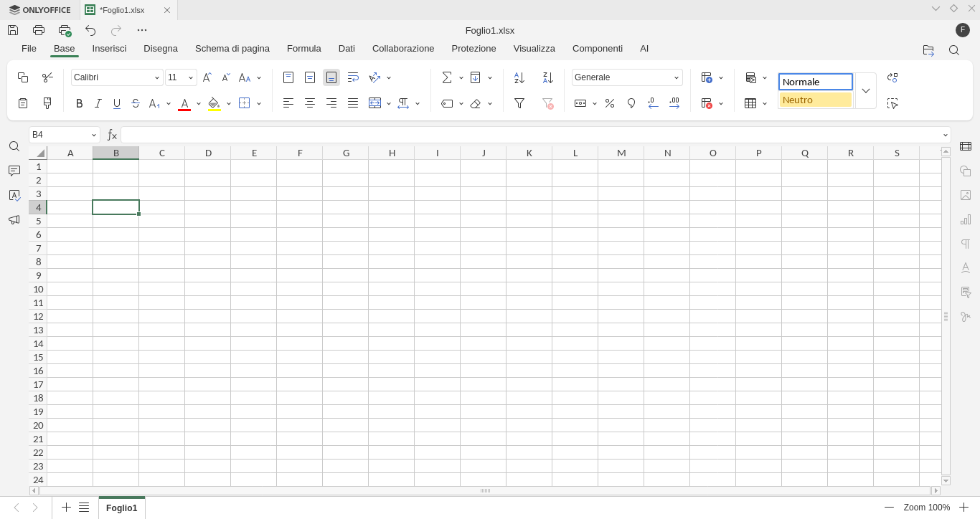The width and height of the screenshot is (980, 519).
Task: Switch to the Formula ribbon tab
Action: [x=303, y=48]
